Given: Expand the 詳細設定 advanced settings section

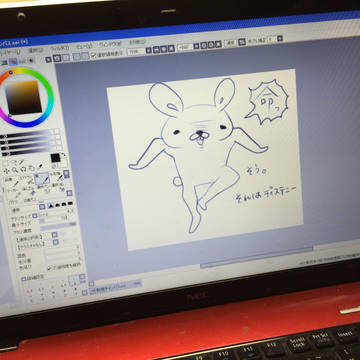Looking at the screenshot, I should [23, 279].
